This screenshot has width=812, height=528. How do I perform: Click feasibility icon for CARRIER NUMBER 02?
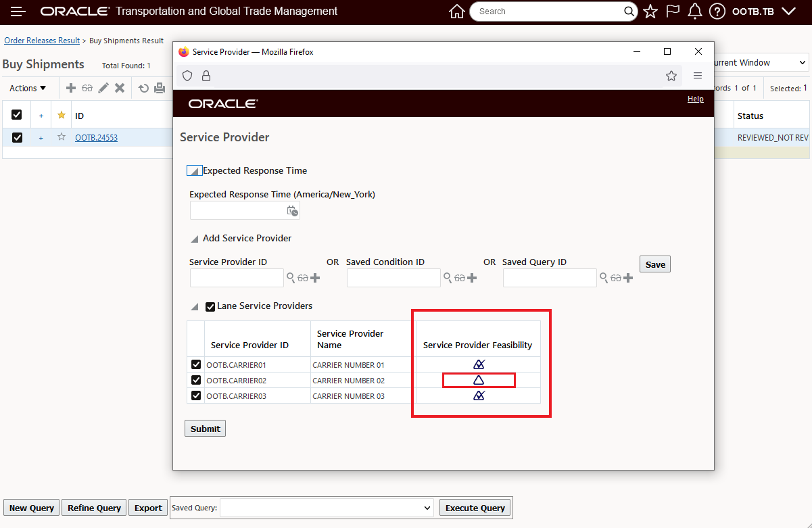coord(479,380)
